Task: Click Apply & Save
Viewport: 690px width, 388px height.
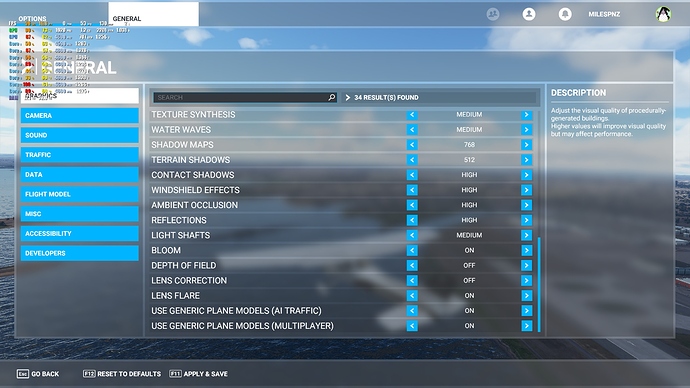Action: click(198, 374)
